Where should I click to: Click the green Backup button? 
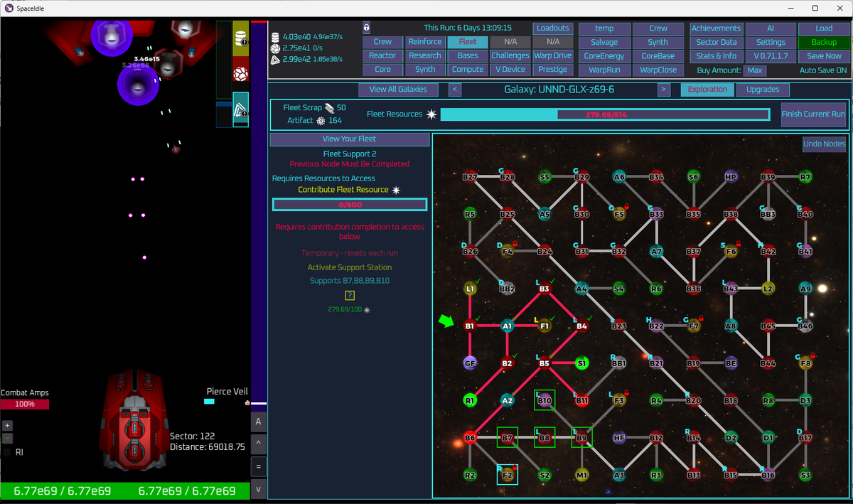[x=824, y=42]
